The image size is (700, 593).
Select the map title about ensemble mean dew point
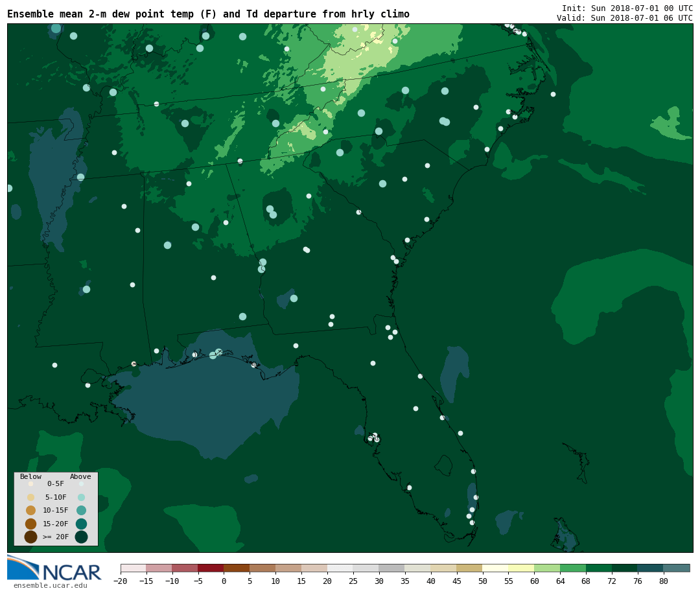click(208, 14)
